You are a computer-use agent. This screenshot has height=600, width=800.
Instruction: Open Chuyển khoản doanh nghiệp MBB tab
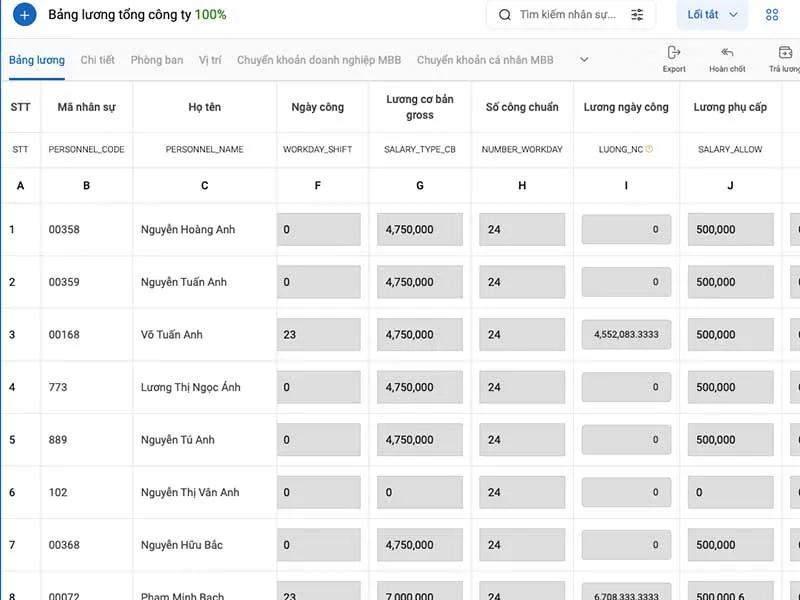tap(319, 60)
